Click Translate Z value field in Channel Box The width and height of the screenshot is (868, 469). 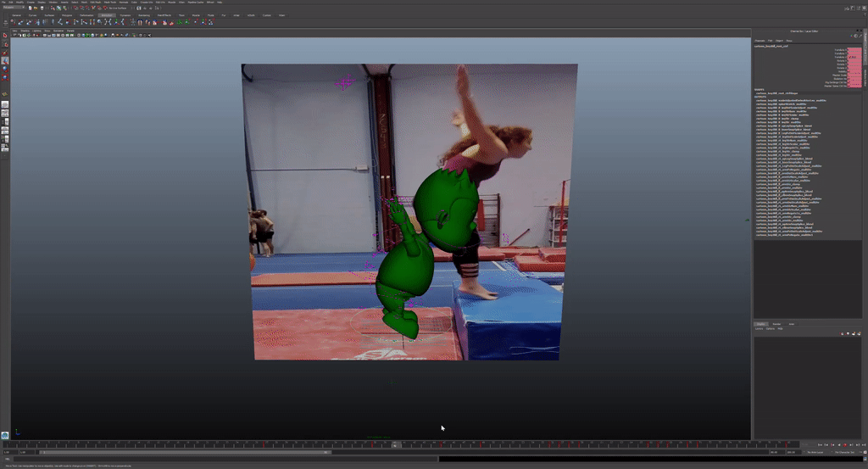tap(854, 57)
